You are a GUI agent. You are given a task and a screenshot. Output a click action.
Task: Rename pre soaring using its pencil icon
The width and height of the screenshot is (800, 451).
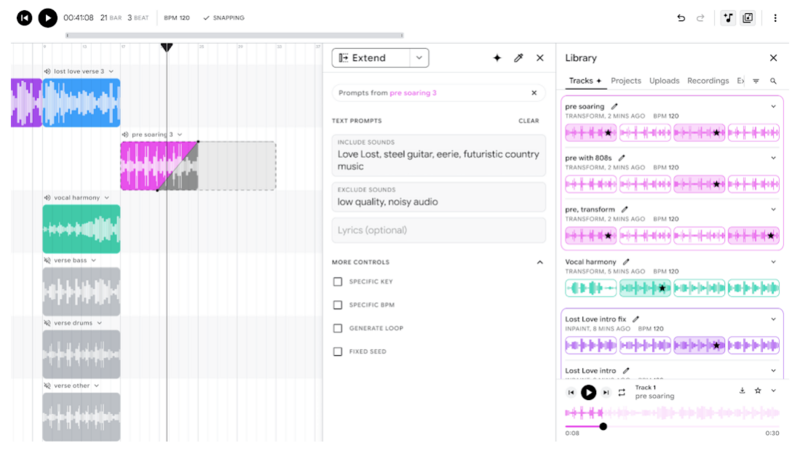(x=615, y=106)
